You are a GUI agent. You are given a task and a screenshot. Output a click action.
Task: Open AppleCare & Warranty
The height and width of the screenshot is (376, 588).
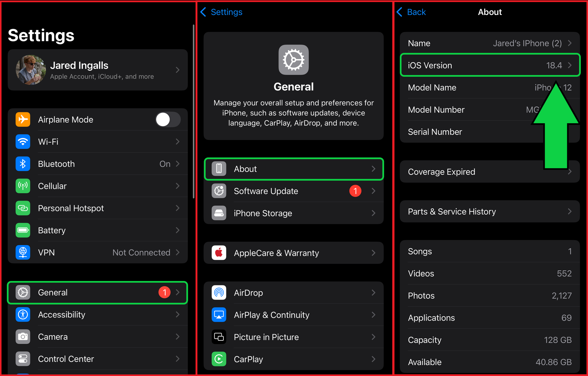(293, 253)
